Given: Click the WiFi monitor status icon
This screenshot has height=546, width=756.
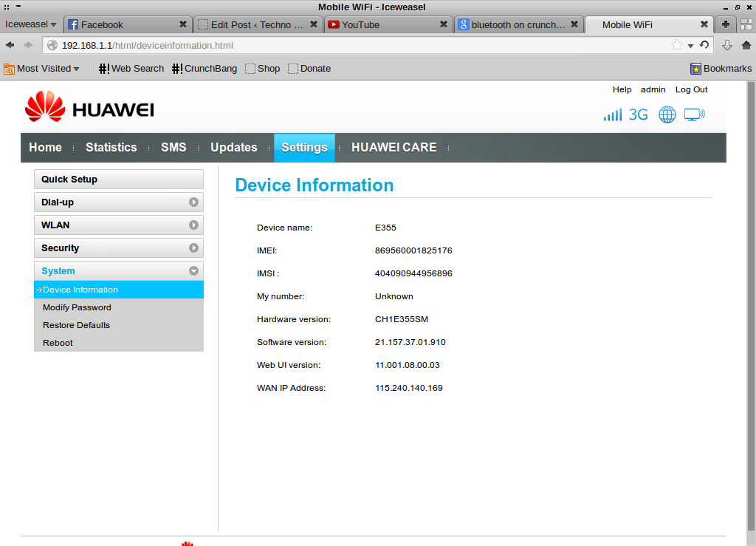Looking at the screenshot, I should (x=694, y=115).
